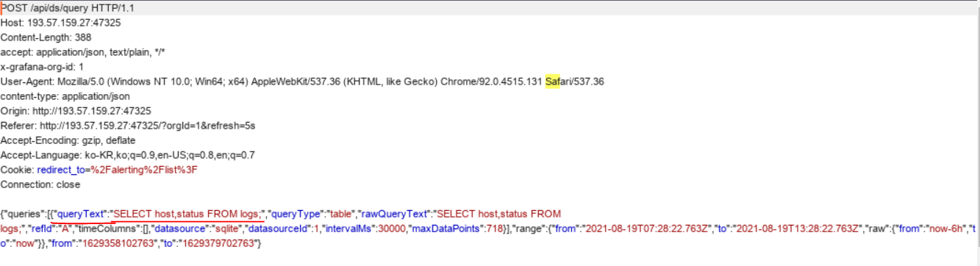Click the "queryType" JSON key
Screen dimensions: 980x266
click(x=296, y=214)
